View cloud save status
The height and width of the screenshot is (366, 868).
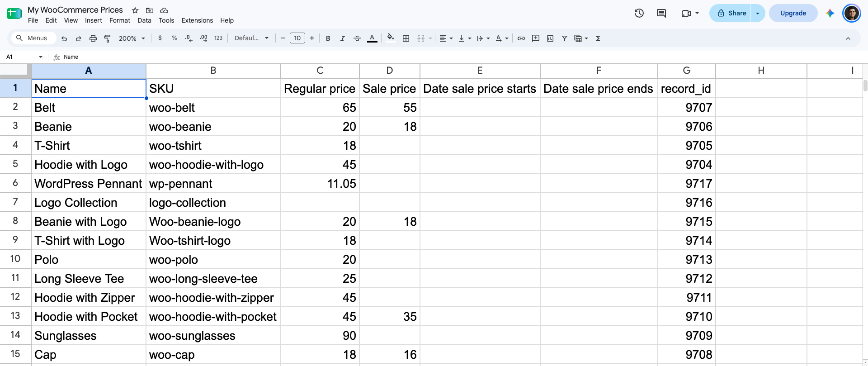164,10
